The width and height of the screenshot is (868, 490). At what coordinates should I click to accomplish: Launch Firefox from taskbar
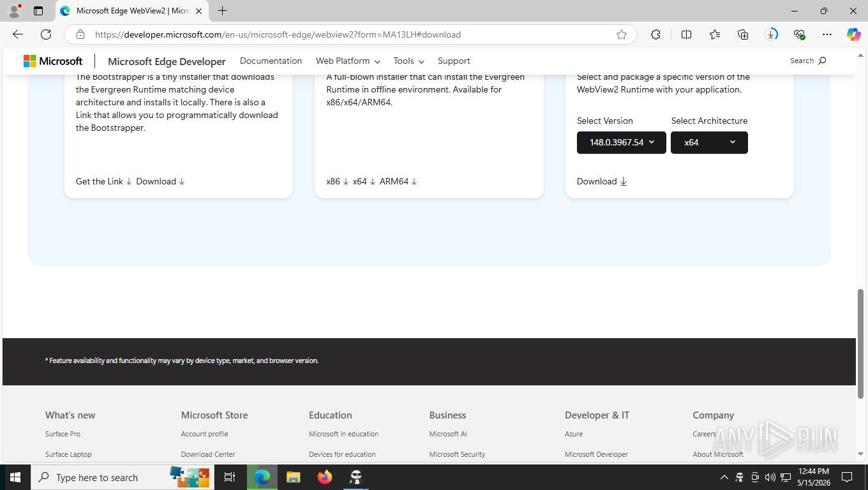point(325,477)
